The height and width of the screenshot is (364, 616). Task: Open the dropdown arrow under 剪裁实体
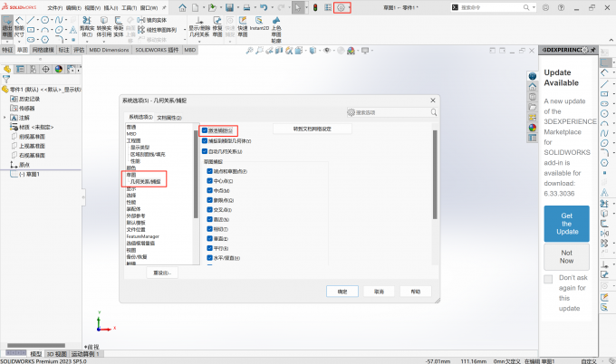(x=87, y=41)
